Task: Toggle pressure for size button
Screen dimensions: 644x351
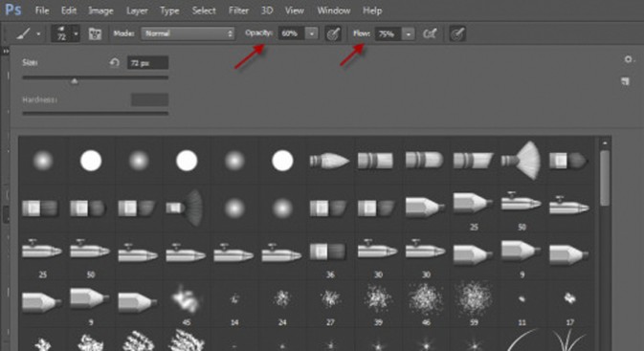Action: tap(457, 33)
